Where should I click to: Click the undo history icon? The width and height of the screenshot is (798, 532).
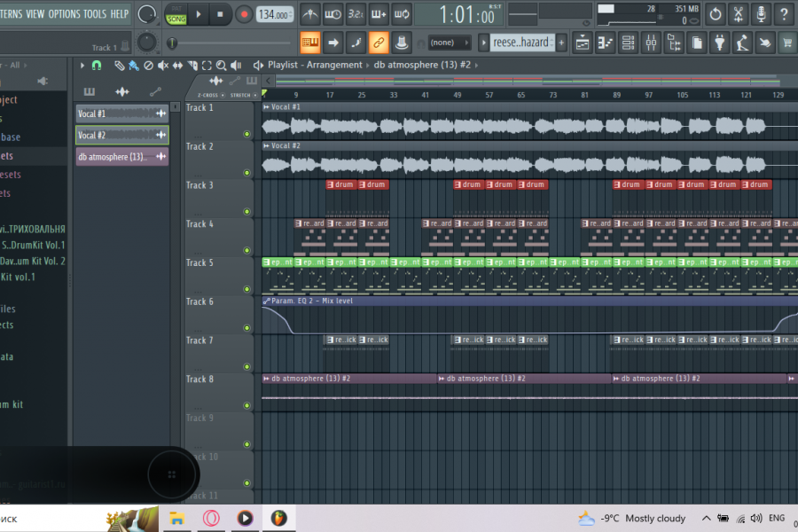[x=715, y=14]
